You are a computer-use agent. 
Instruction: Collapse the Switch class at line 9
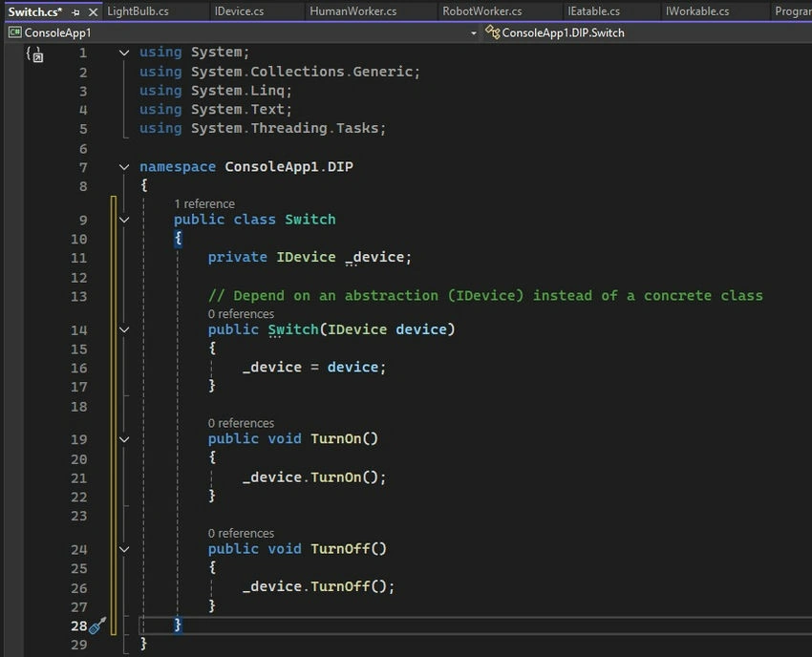(124, 220)
